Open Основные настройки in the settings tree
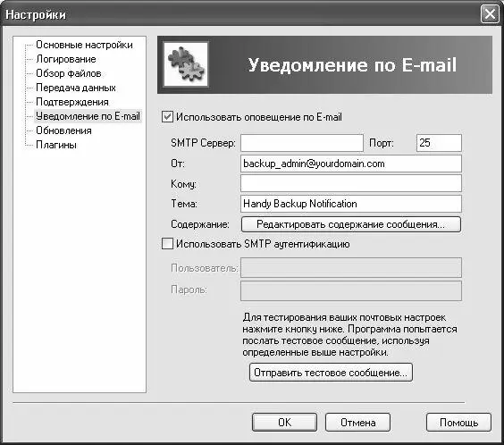 pyautogui.click(x=84, y=45)
